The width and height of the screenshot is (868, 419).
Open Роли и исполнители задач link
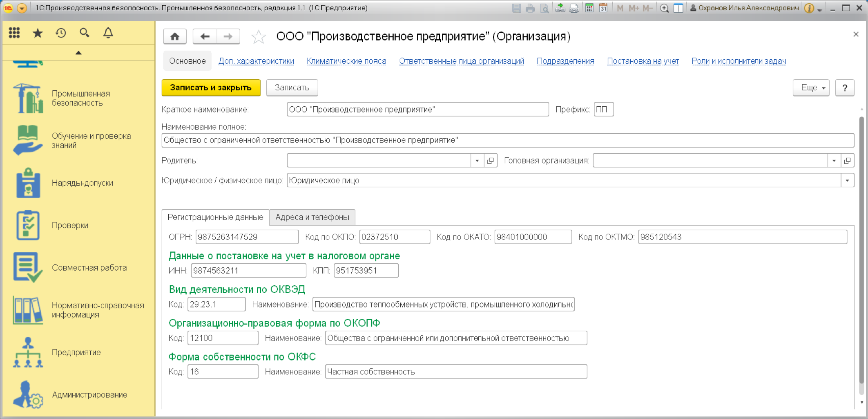pos(739,61)
